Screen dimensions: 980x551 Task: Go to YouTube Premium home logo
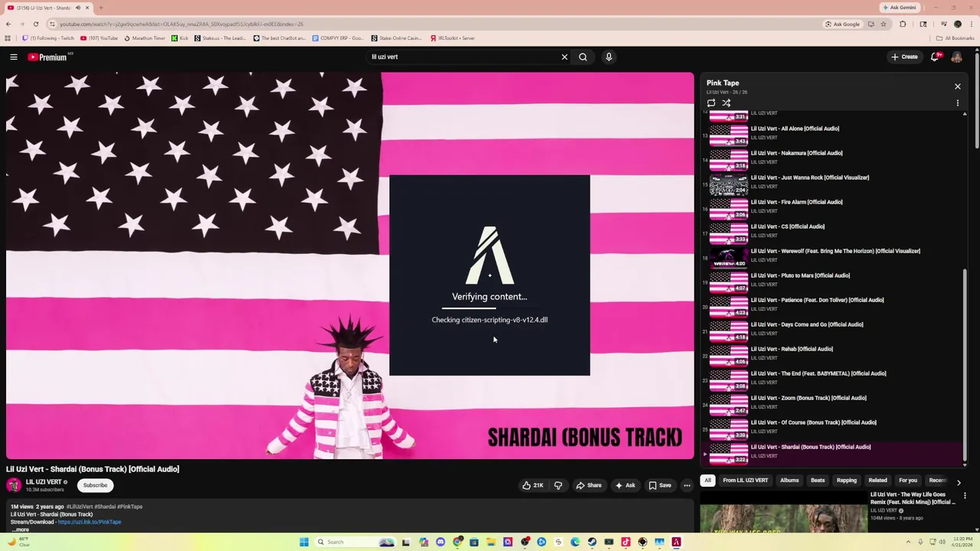click(47, 57)
